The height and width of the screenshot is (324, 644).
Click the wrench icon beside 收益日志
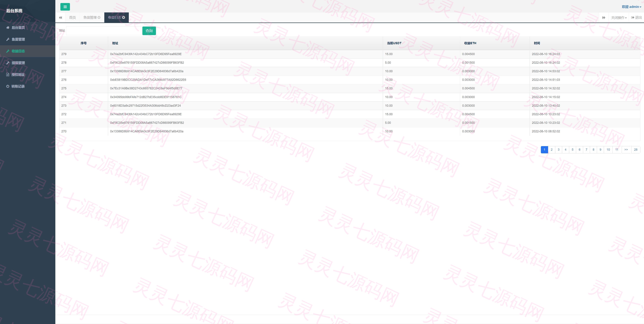tap(8, 51)
